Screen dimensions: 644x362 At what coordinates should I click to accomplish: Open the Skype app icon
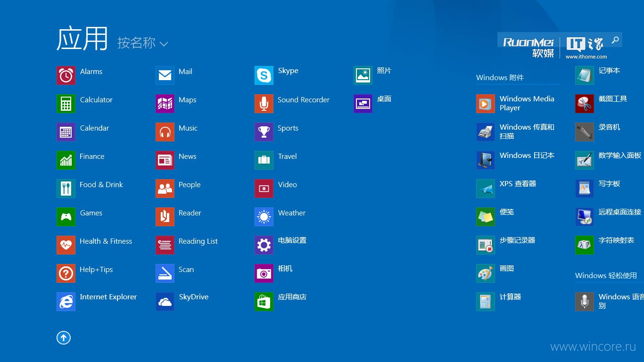[264, 75]
